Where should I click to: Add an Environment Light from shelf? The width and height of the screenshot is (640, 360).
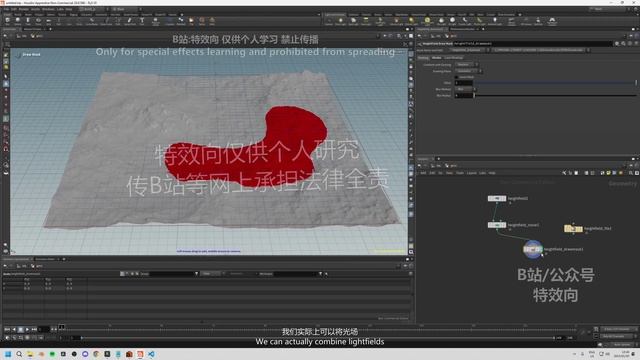coord(427,21)
